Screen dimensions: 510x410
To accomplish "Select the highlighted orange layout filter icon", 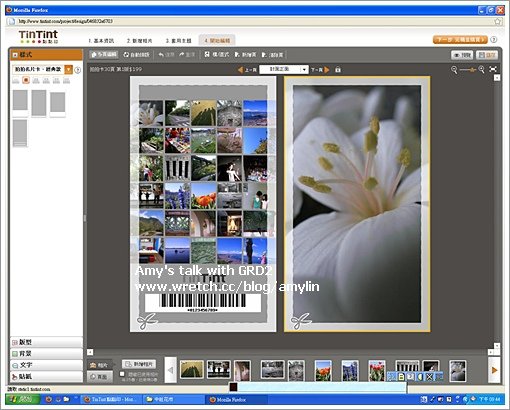I will 26,80.
